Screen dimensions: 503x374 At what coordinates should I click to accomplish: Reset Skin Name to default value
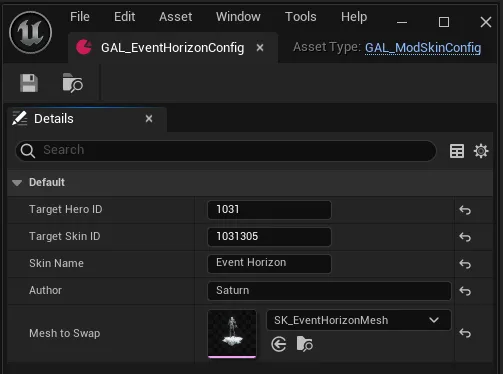(465, 264)
